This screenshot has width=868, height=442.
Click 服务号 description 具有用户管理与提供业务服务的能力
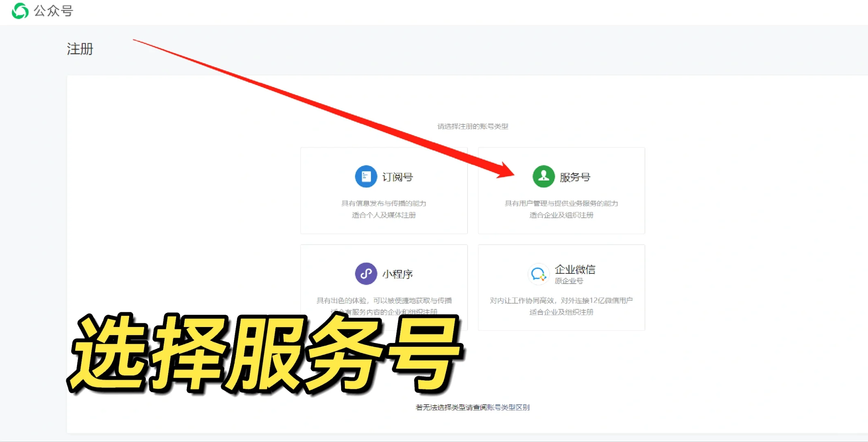coord(561,203)
